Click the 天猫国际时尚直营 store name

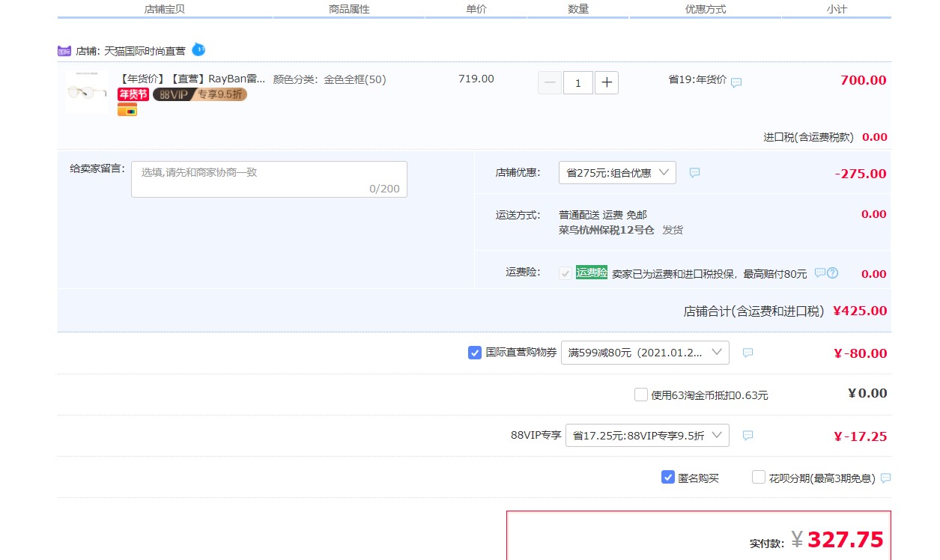145,52
